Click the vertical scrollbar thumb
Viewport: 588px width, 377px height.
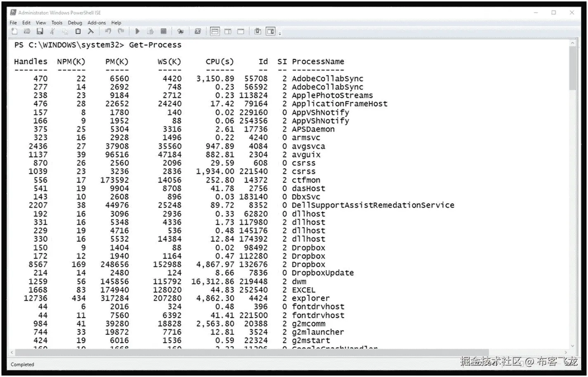point(573,68)
